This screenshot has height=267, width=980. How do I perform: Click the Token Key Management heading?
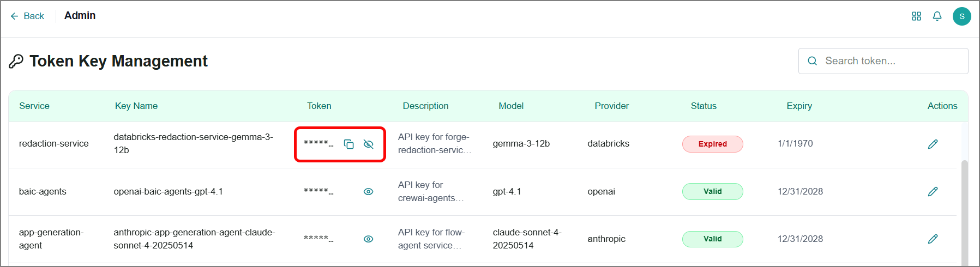click(118, 61)
